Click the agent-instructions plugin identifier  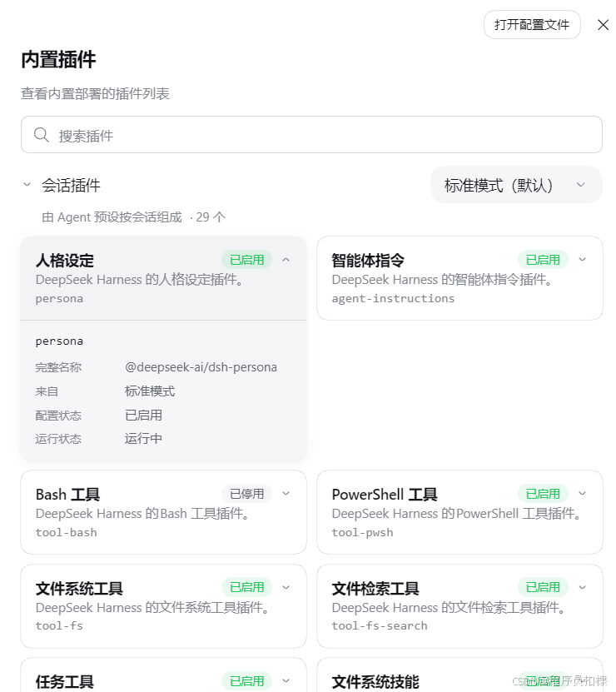(393, 299)
